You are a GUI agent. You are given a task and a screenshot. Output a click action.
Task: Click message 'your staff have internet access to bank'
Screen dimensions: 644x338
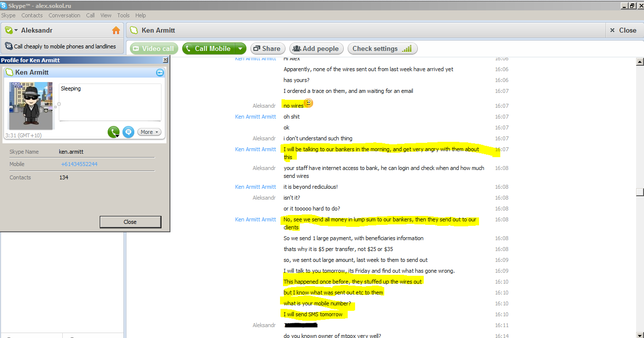click(x=384, y=172)
